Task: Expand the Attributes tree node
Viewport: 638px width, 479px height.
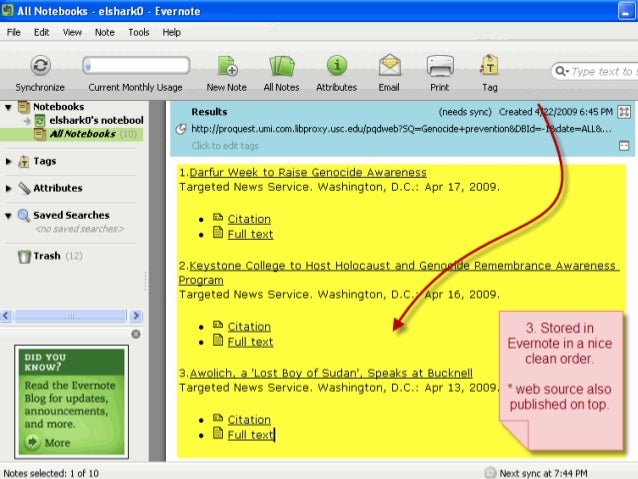Action: (x=8, y=188)
